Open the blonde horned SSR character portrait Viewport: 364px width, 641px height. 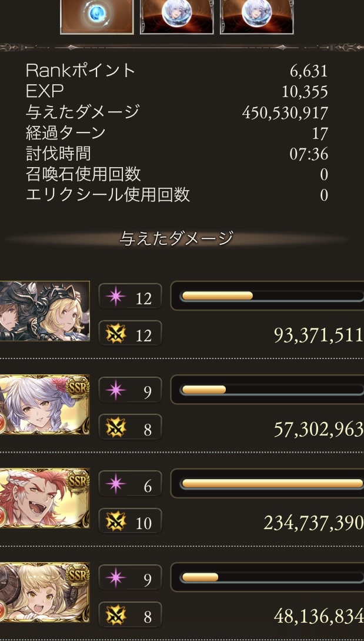coord(45,592)
